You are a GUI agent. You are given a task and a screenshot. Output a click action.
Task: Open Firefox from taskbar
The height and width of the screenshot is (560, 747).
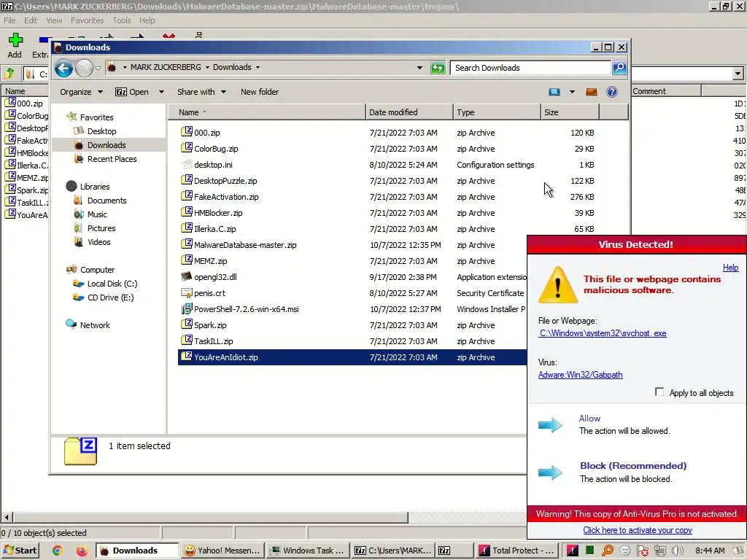(x=82, y=551)
